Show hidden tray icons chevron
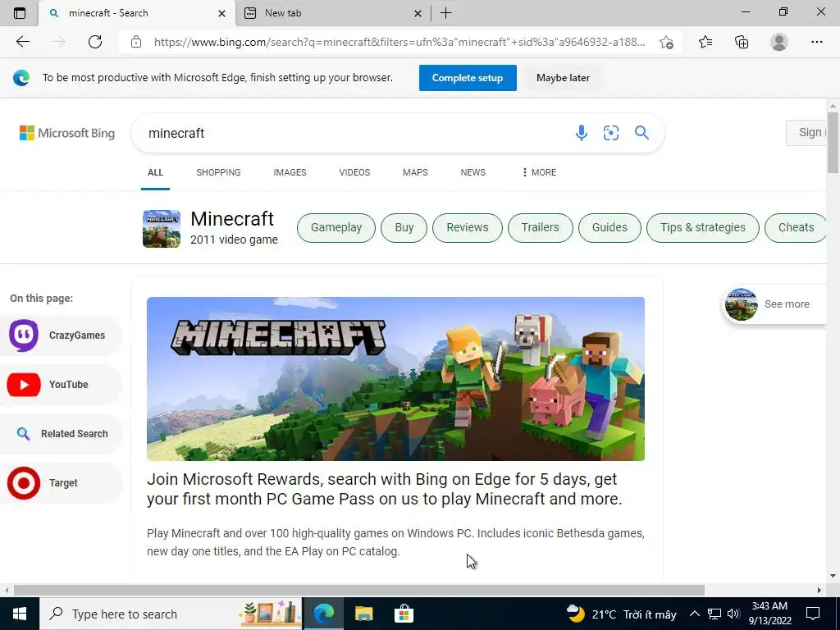The image size is (840, 630). coord(694,614)
